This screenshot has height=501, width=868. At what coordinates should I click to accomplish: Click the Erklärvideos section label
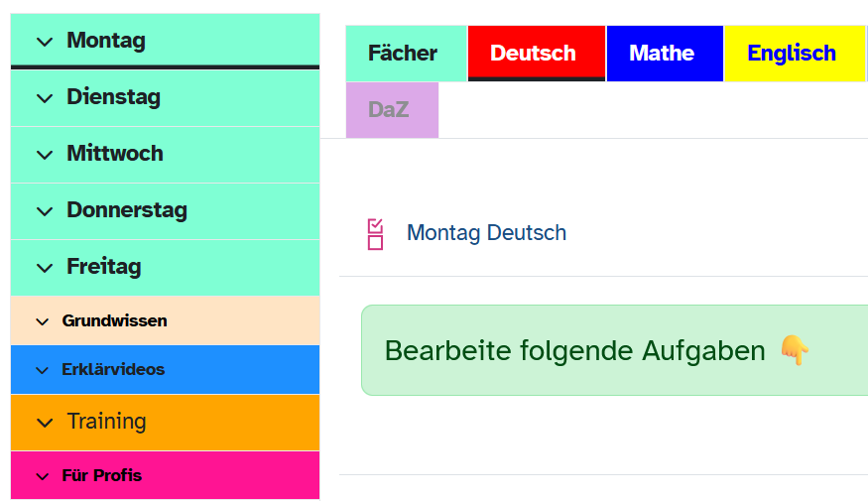click(113, 370)
